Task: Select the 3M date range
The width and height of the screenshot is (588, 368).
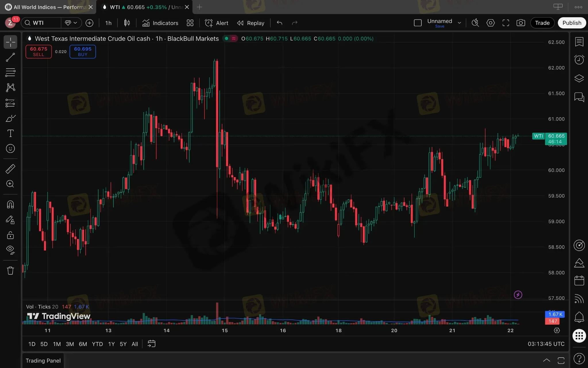Action: tap(70, 344)
